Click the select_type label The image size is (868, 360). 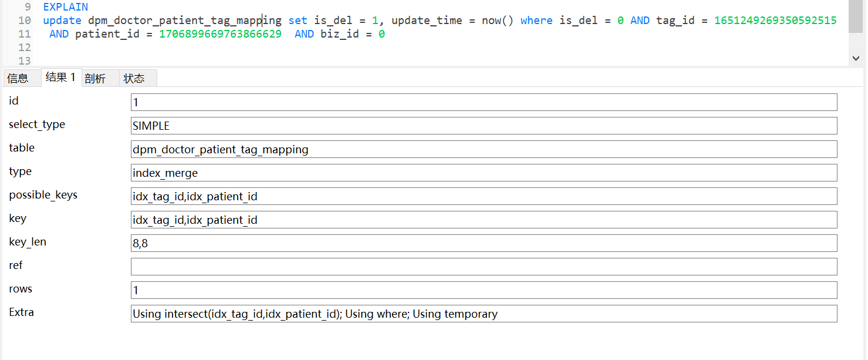(37, 125)
